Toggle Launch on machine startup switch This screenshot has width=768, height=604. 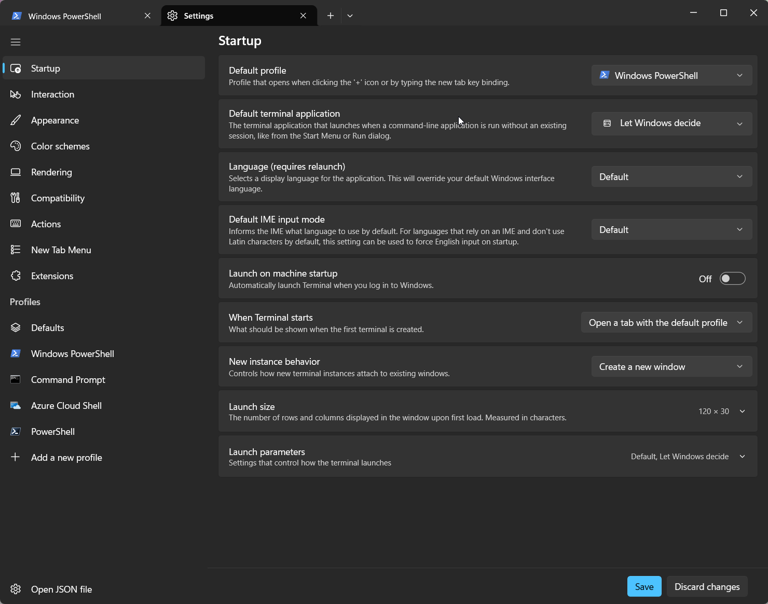click(x=732, y=279)
